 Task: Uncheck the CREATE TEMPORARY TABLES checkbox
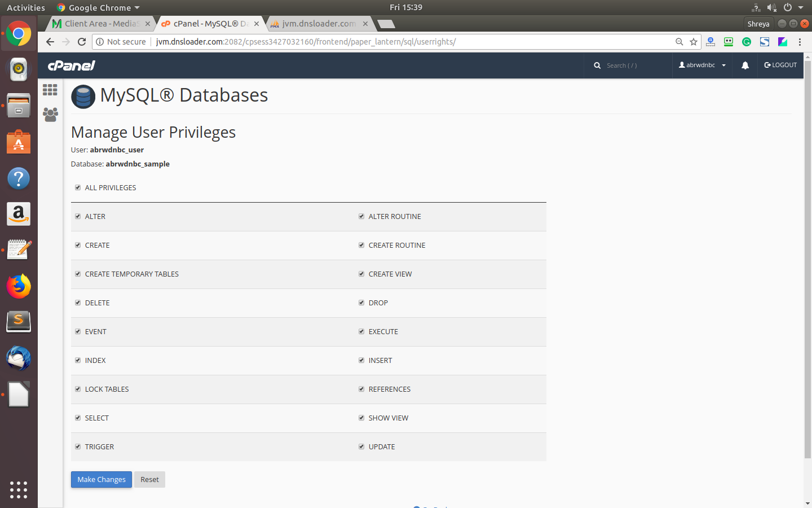click(x=78, y=274)
